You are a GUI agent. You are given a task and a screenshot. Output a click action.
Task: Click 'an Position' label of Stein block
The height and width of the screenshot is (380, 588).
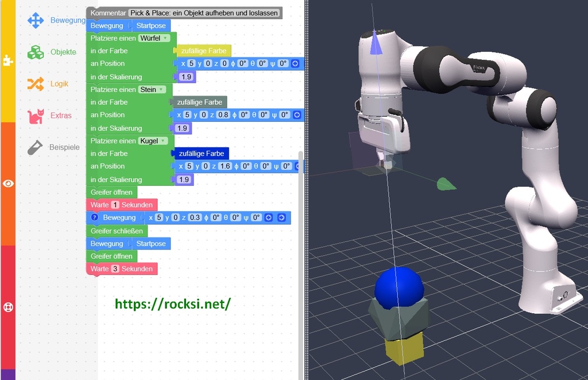[107, 115]
